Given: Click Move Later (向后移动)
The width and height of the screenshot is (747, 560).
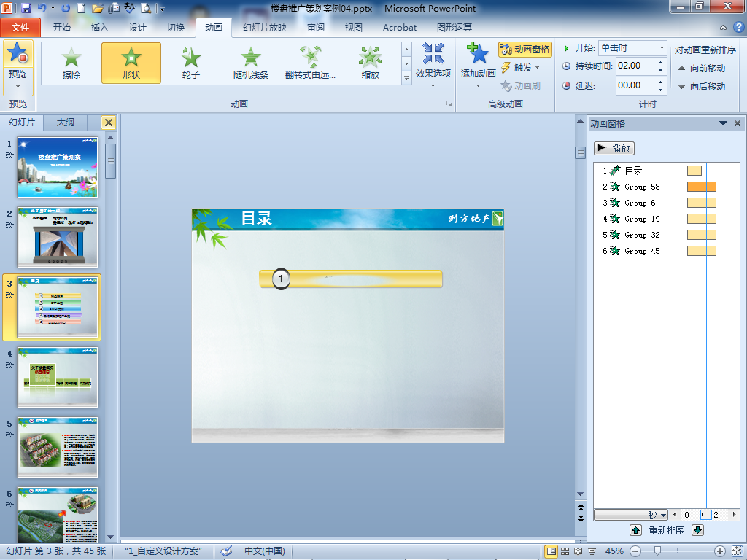Looking at the screenshot, I should (701, 86).
